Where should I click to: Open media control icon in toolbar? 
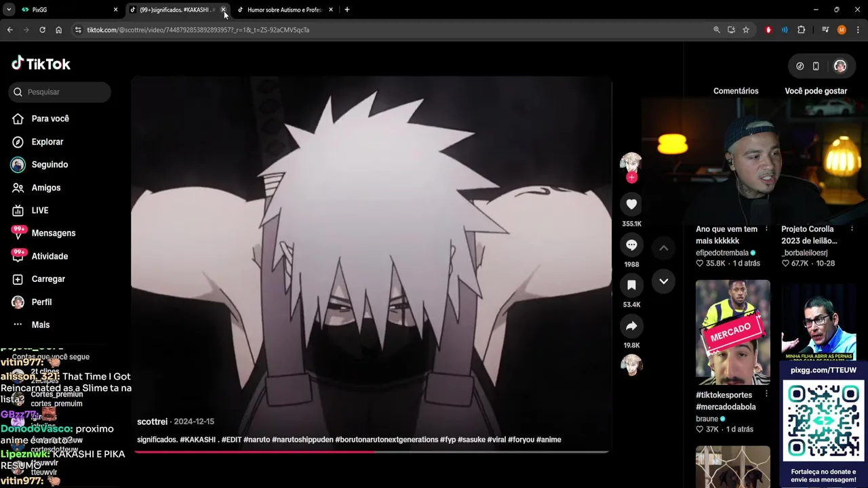pos(825,30)
